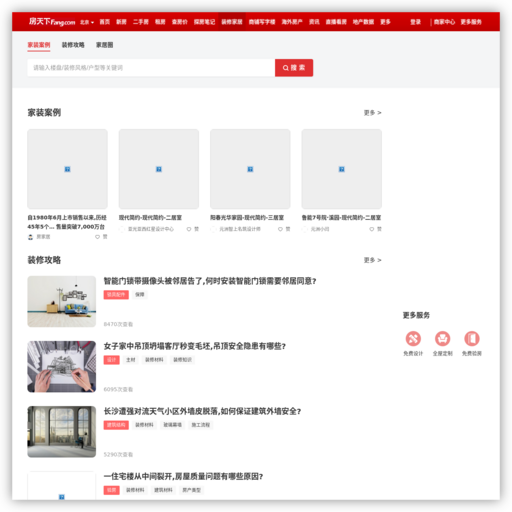The height and width of the screenshot is (512, 512).
Task: Open the 鲁能7号院 case card image
Action: coord(342,169)
